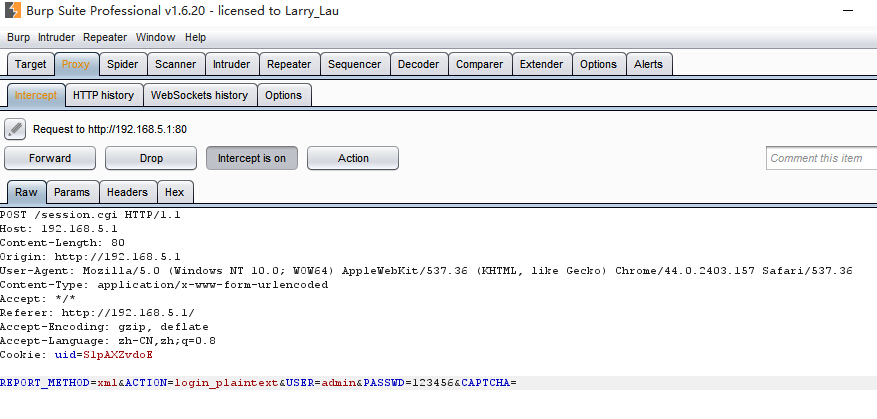877x419 pixels.
Task: Click the Referer header line
Action: point(97,313)
